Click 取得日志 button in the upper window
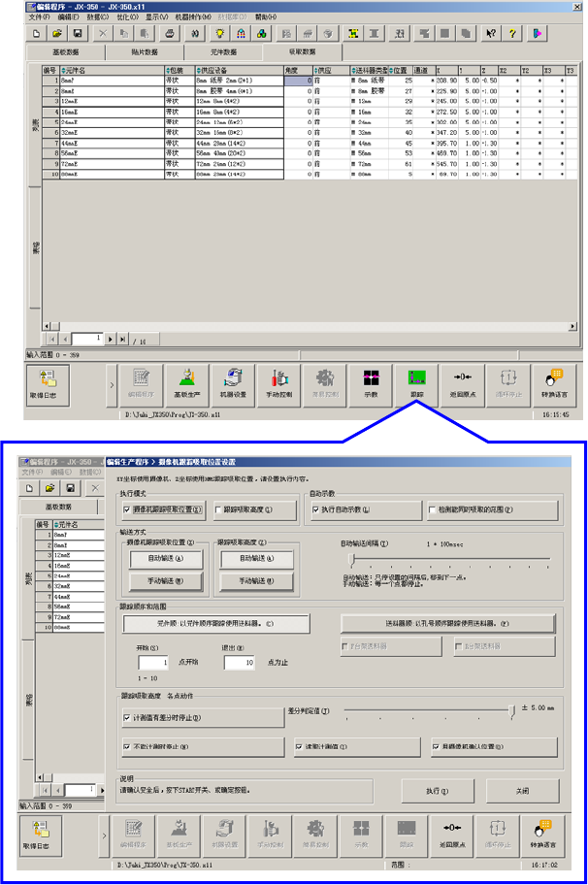Screen dimensions: 588x885 click(x=48, y=385)
